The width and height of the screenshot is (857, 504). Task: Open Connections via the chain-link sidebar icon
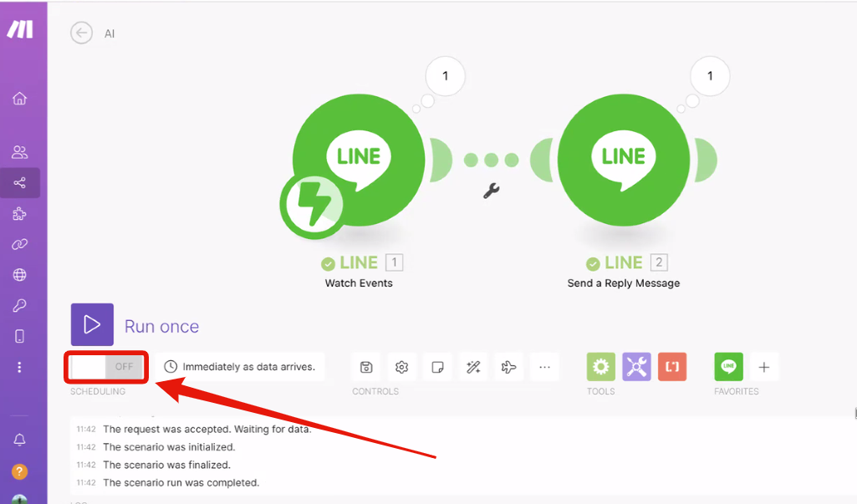[x=20, y=244]
